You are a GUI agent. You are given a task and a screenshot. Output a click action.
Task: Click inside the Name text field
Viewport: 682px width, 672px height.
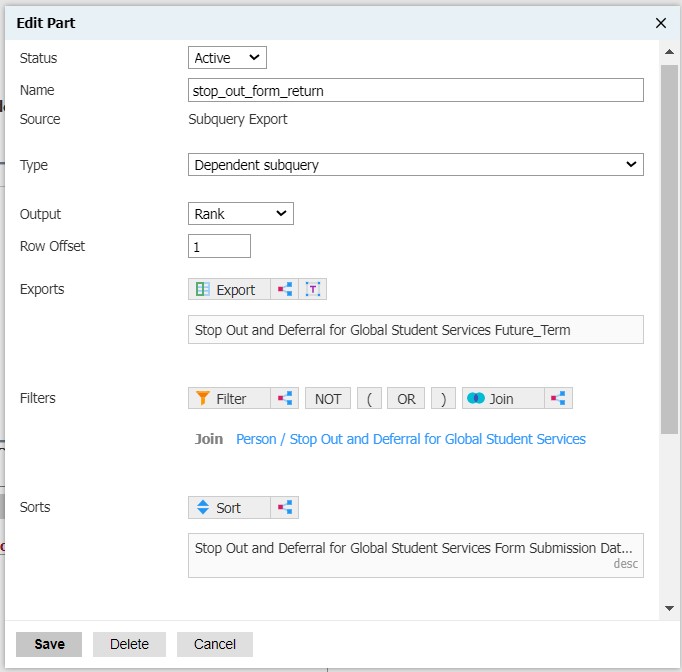[x=415, y=90]
